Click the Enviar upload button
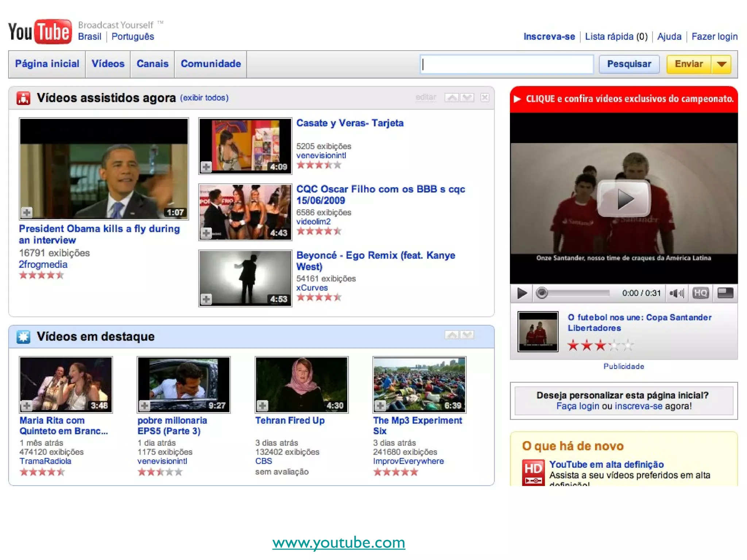 pos(689,64)
